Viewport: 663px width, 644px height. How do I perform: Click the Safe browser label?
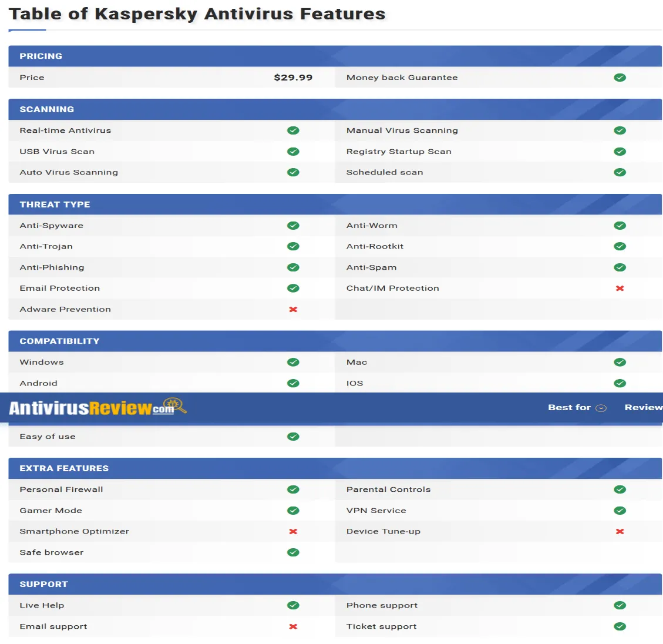tap(52, 552)
